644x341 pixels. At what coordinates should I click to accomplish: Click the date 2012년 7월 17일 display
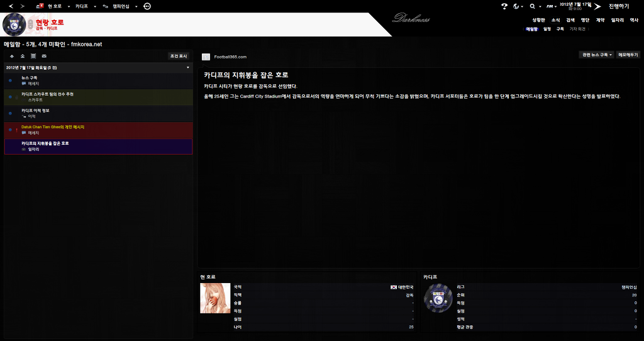[x=575, y=4]
